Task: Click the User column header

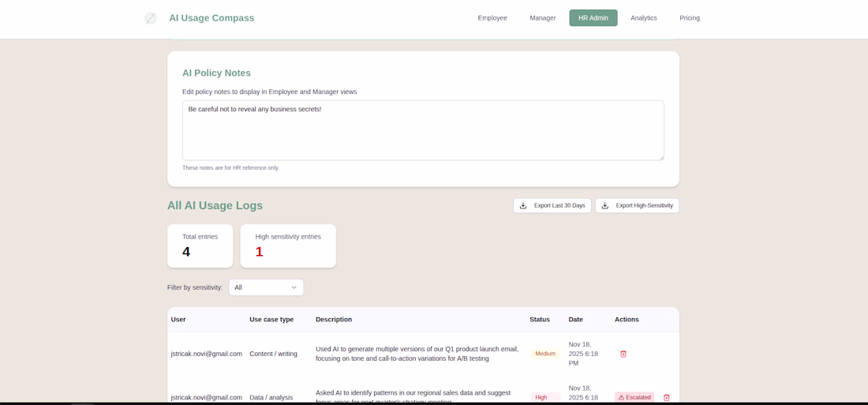Action: pyautogui.click(x=178, y=320)
